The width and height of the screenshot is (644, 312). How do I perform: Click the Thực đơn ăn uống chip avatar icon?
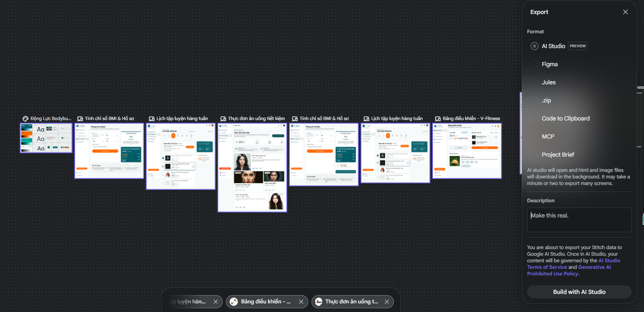[319, 302]
